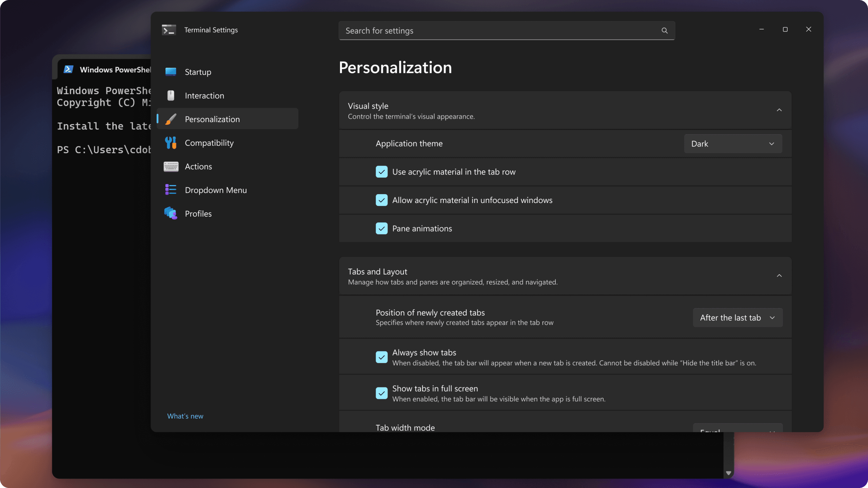The image size is (868, 488).
Task: Click the Interaction mouse icon
Action: click(171, 95)
